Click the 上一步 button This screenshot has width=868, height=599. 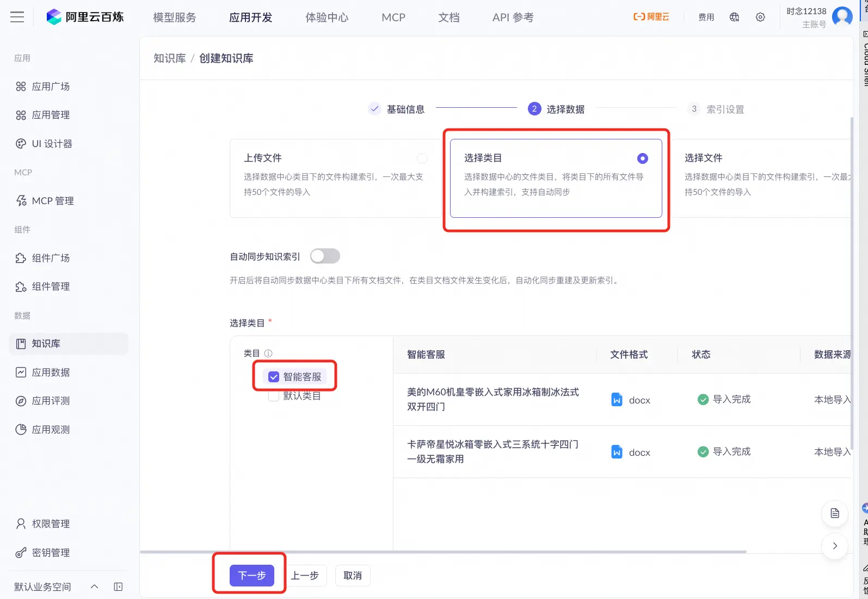pos(305,576)
